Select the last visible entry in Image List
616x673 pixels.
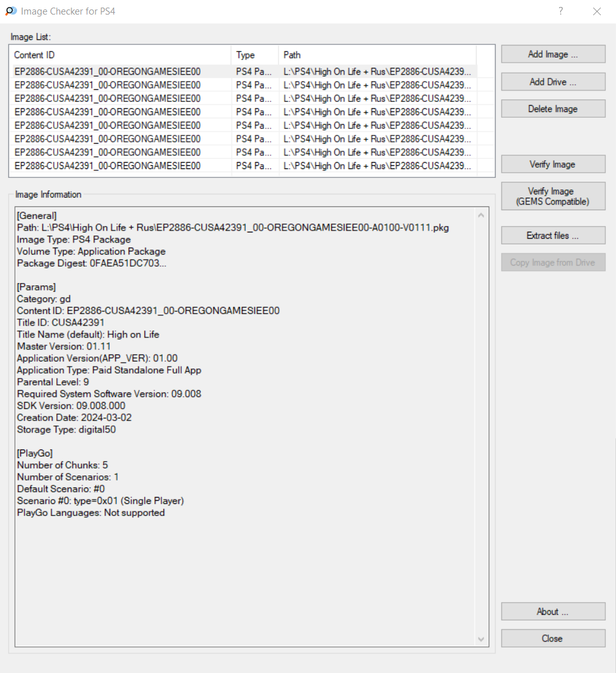point(108,166)
